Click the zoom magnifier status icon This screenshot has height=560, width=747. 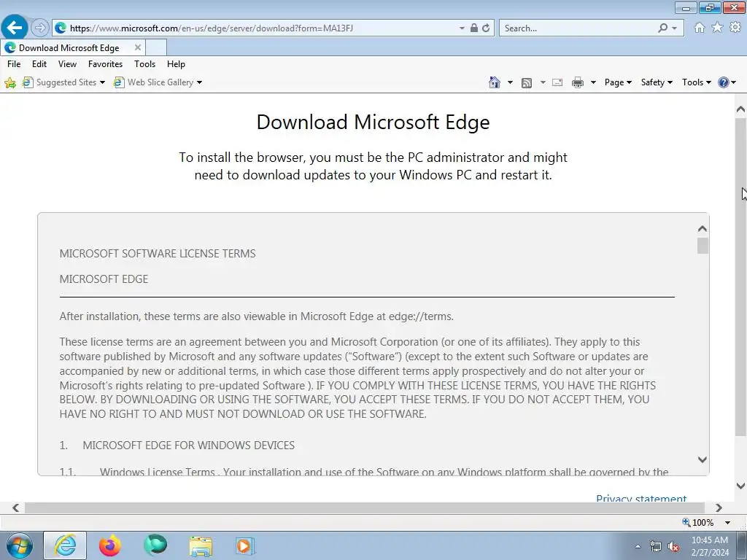(x=686, y=522)
